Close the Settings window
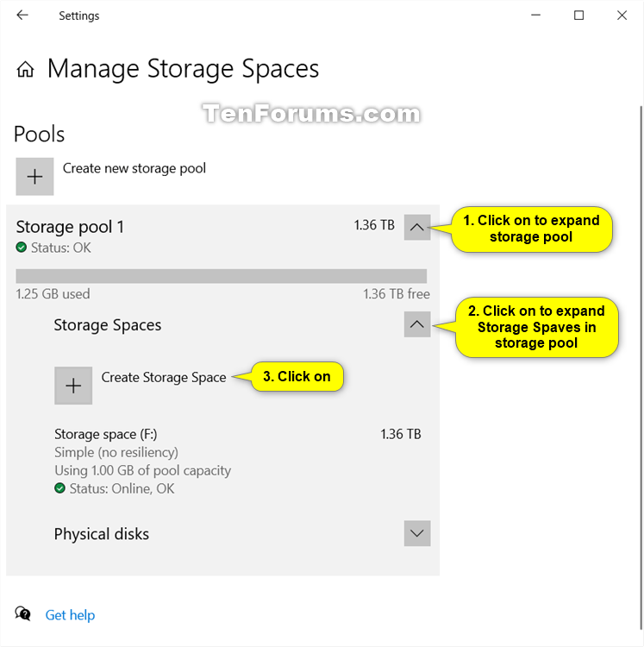The height and width of the screenshot is (647, 644). pyautogui.click(x=622, y=16)
